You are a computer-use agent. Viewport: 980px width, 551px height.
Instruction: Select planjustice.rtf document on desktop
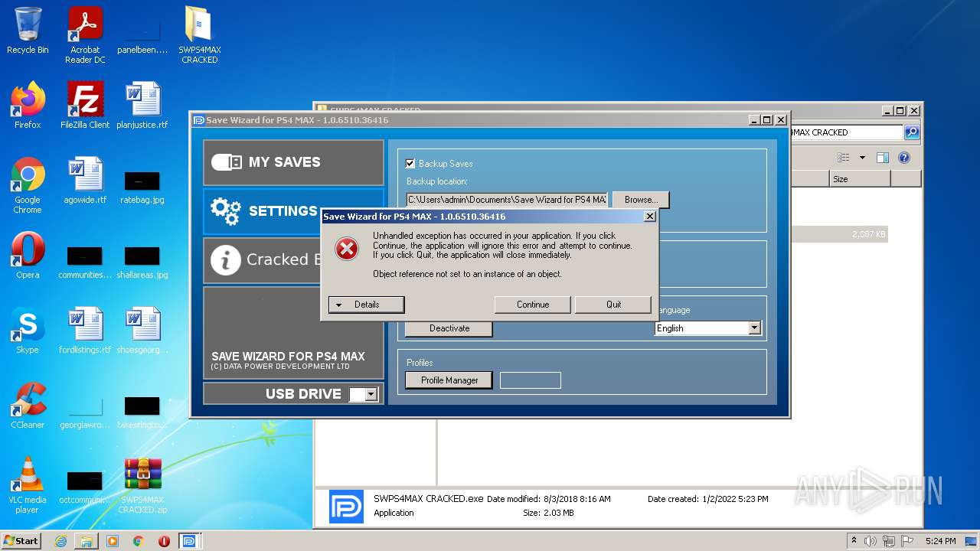[x=142, y=106]
